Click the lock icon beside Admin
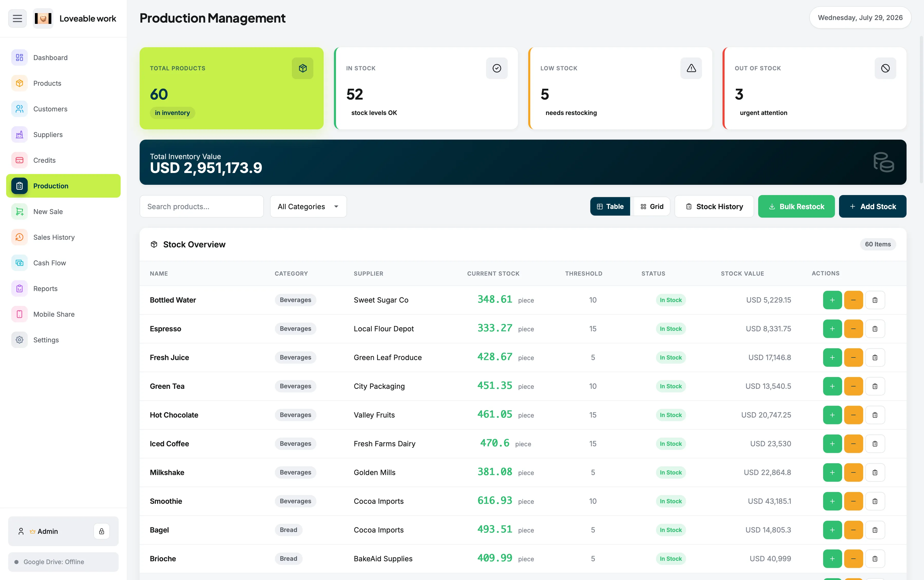This screenshot has width=924, height=580. tap(102, 531)
